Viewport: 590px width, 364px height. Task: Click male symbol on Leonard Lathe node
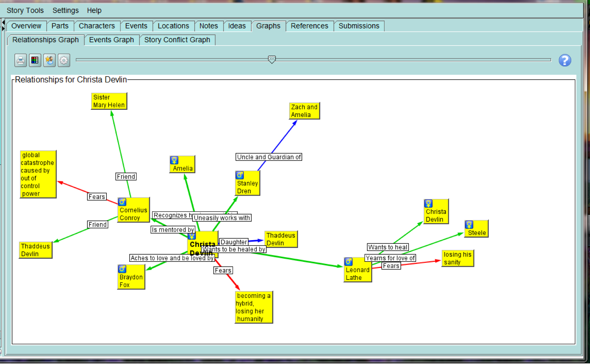348,262
